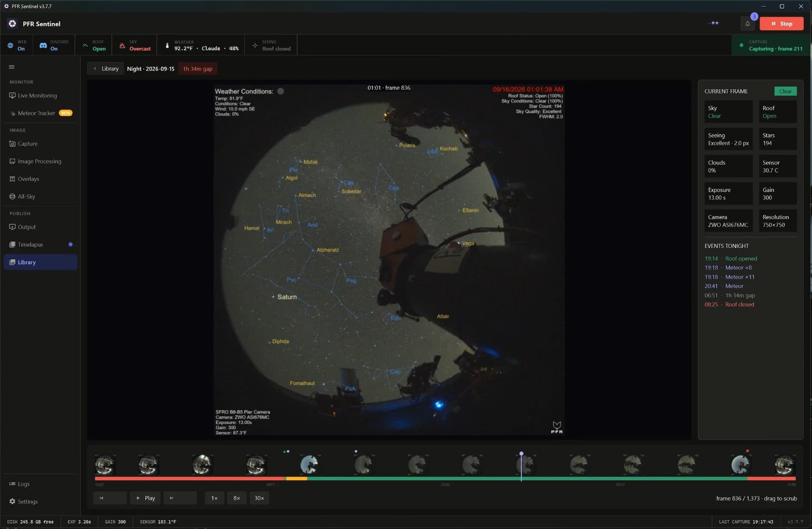Jump to first frame button
This screenshot has width=812, height=529.
(x=110, y=498)
